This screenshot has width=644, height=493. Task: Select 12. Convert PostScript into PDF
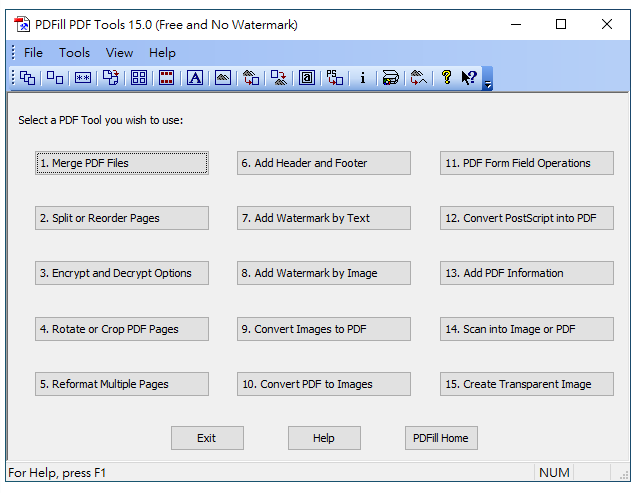(527, 218)
